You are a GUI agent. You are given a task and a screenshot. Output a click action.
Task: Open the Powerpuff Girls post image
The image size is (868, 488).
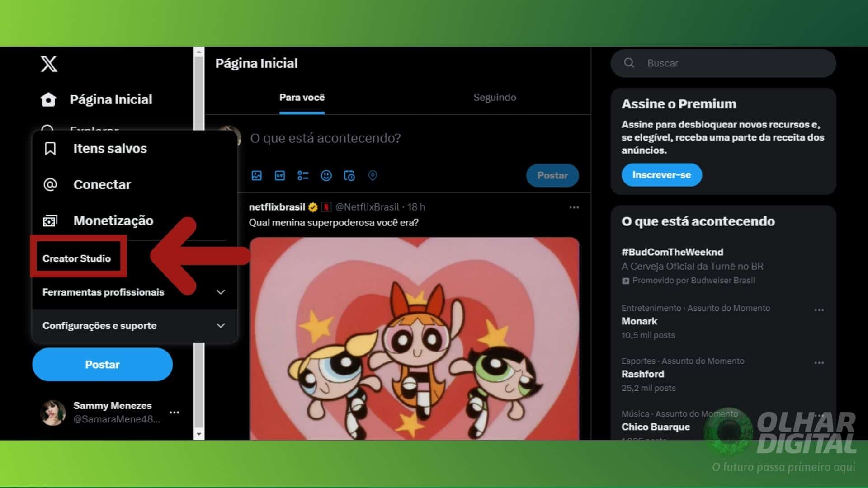[x=415, y=339]
